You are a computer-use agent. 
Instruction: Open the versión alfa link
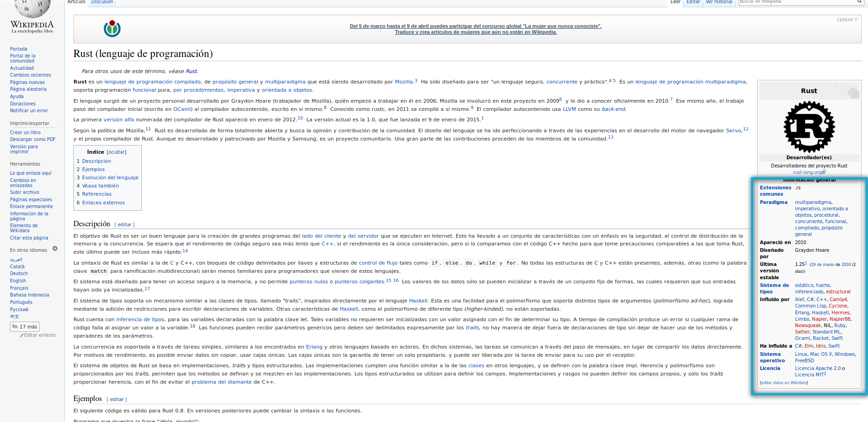119,120
